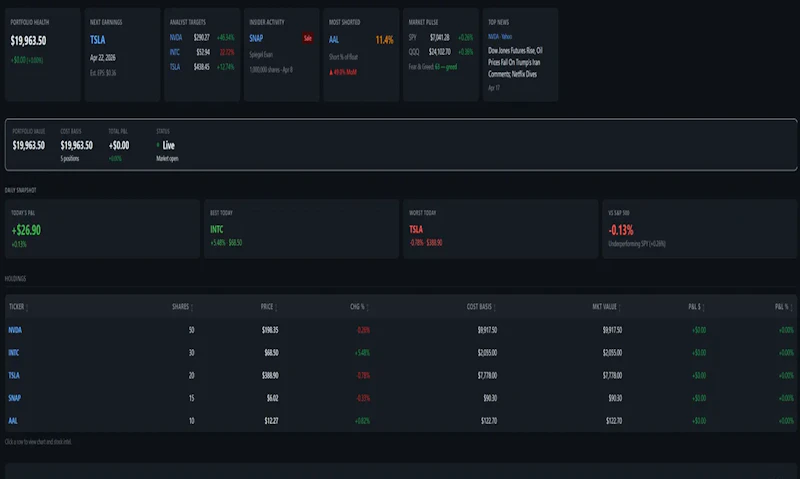Image resolution: width=800 pixels, height=479 pixels.
Task: Open TSLA in the Analyst Targets card
Action: tap(174, 67)
